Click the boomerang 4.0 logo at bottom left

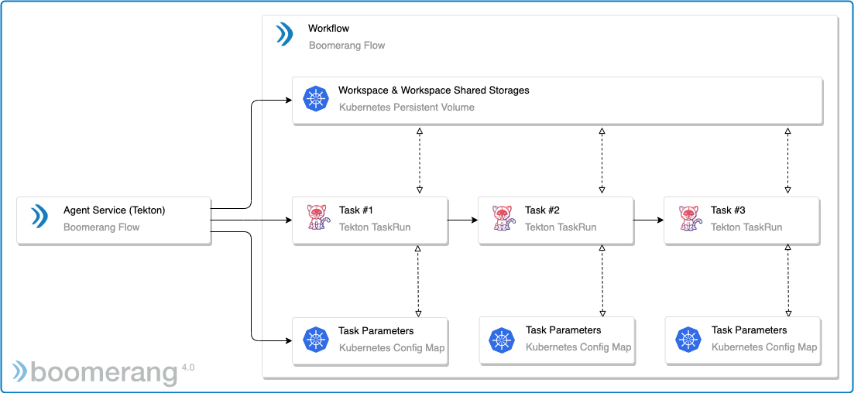(102, 371)
